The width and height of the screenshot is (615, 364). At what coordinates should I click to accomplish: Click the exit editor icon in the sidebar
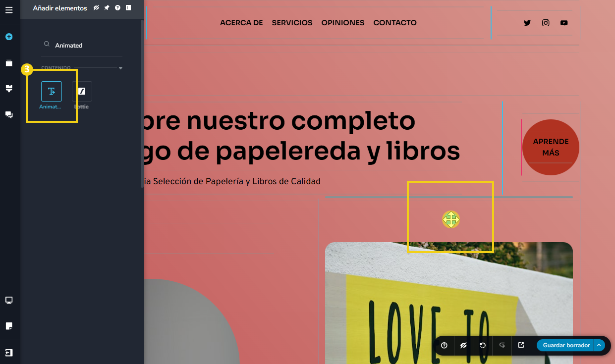(x=9, y=353)
